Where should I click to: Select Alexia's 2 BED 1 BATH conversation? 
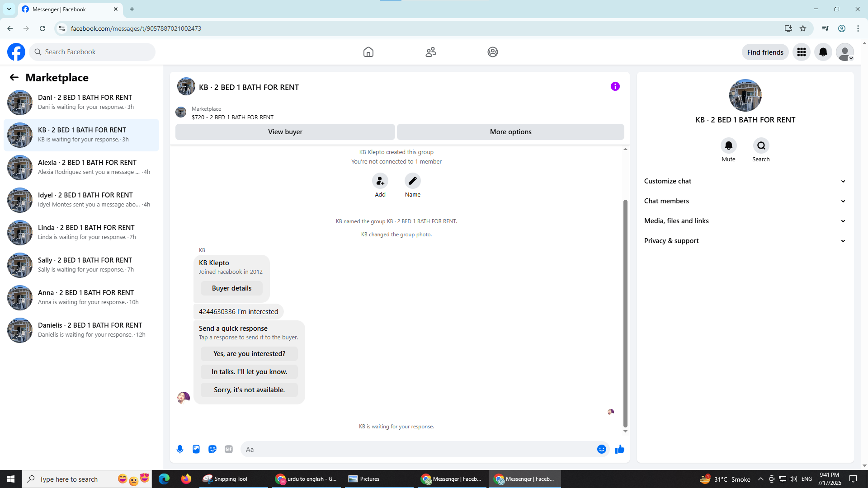[81, 168]
